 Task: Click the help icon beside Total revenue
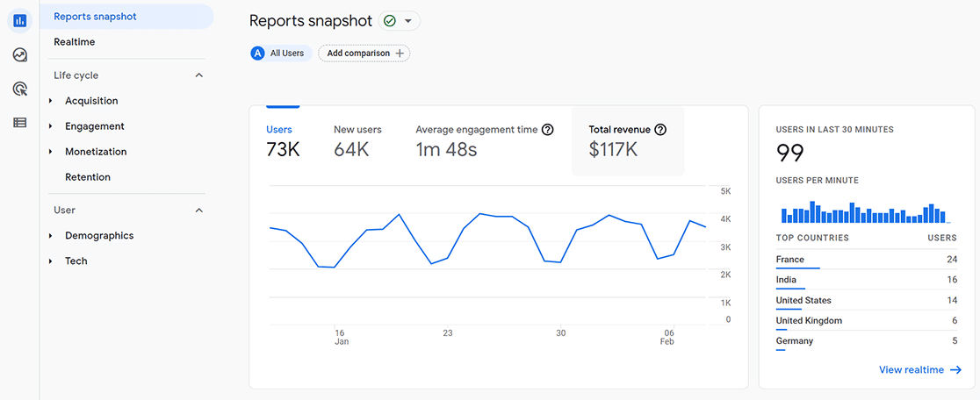click(x=660, y=130)
